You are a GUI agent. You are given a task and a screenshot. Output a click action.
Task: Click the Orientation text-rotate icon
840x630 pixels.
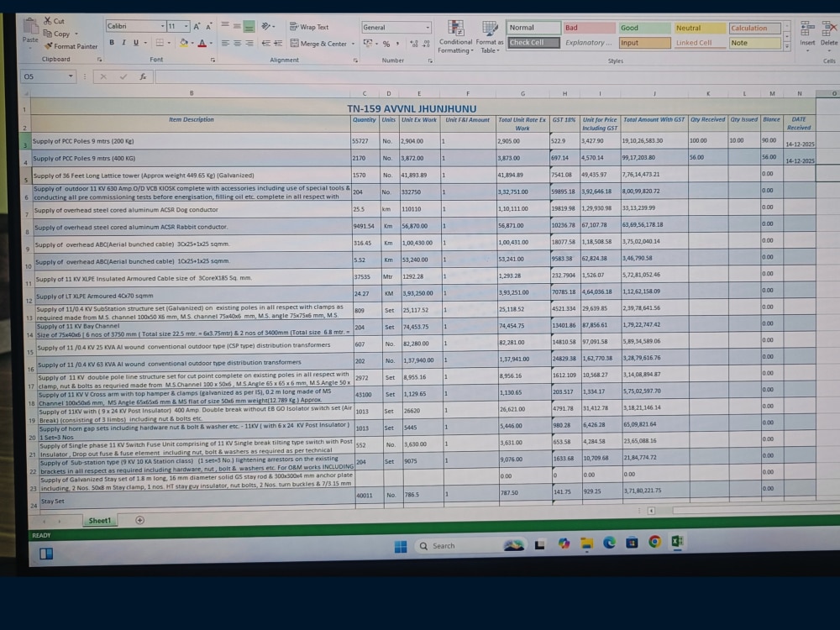pos(265,26)
